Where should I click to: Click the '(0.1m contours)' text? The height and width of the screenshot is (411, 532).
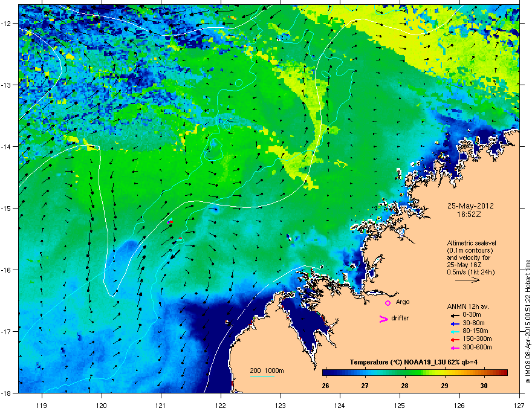click(x=470, y=250)
